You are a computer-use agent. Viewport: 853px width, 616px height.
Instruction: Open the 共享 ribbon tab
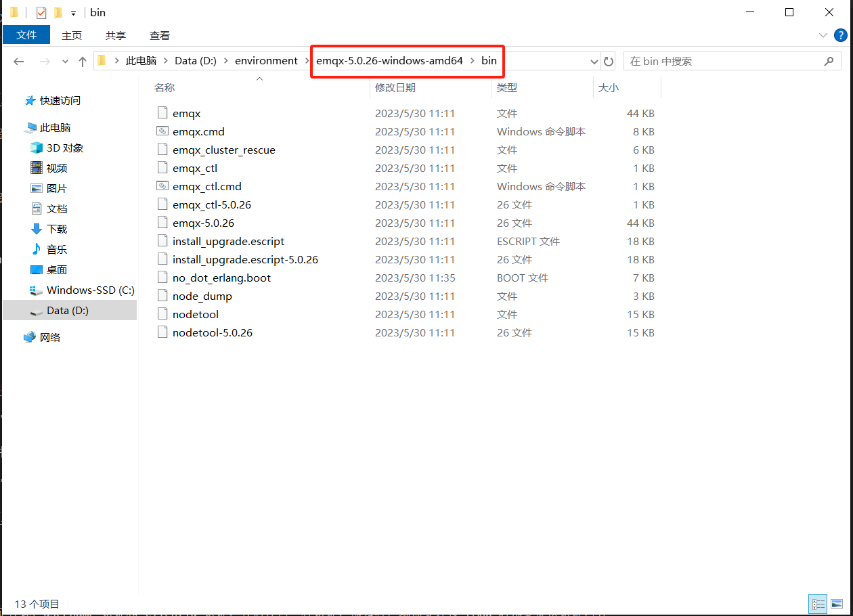point(116,35)
